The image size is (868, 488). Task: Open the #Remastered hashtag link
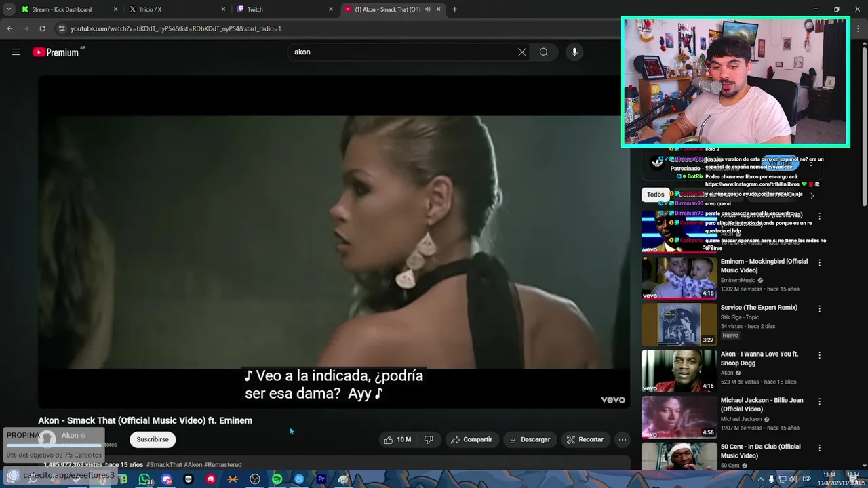point(222,464)
